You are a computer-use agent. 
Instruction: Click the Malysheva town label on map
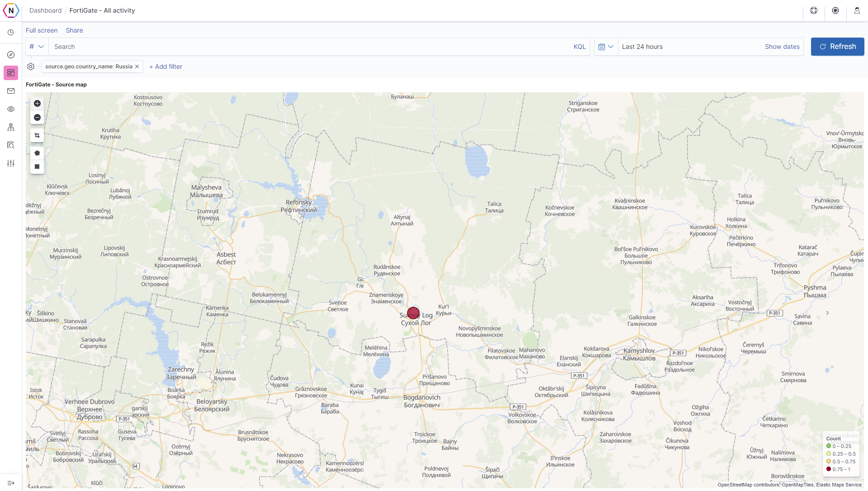point(206,191)
